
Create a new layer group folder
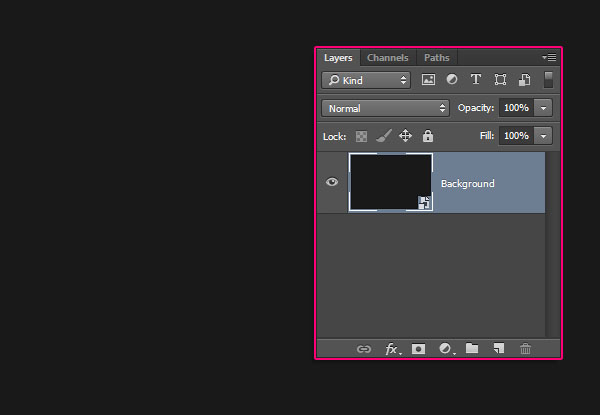(x=472, y=349)
